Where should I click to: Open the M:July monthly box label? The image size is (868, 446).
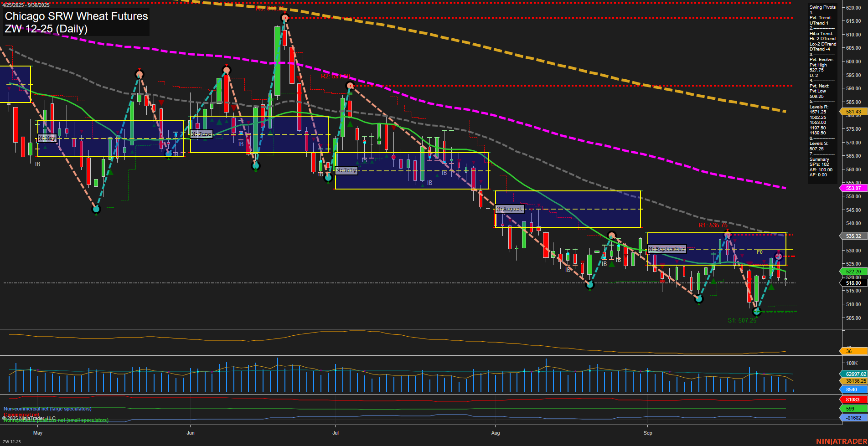tap(346, 171)
